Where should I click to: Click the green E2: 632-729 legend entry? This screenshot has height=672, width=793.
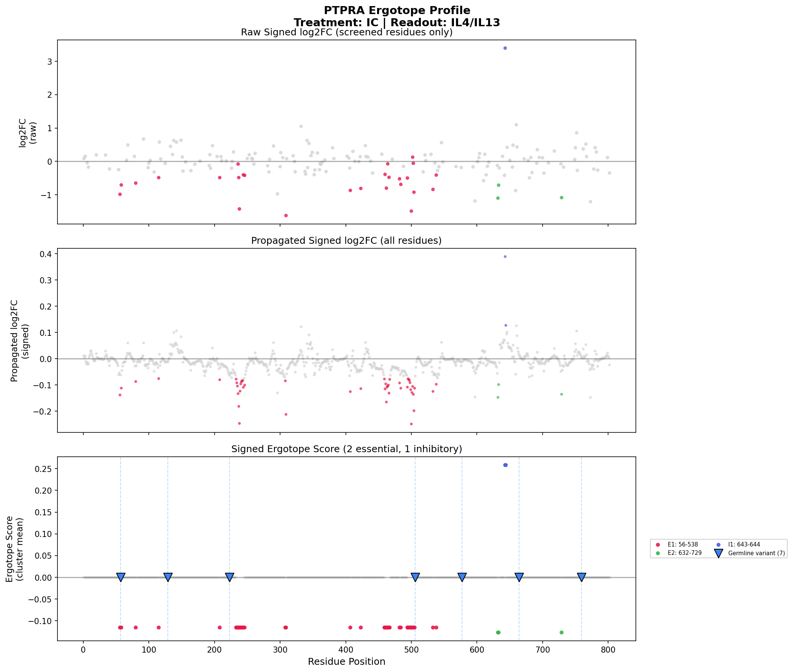coord(685,553)
